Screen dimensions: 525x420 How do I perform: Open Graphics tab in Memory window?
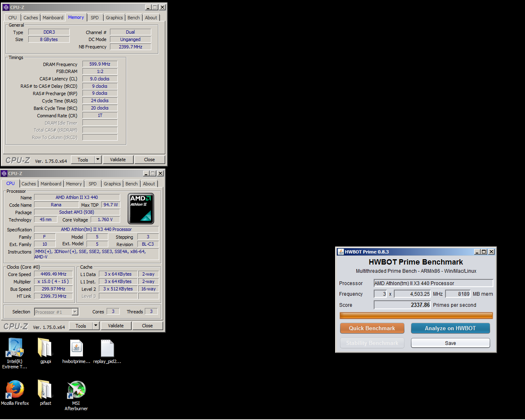[114, 18]
